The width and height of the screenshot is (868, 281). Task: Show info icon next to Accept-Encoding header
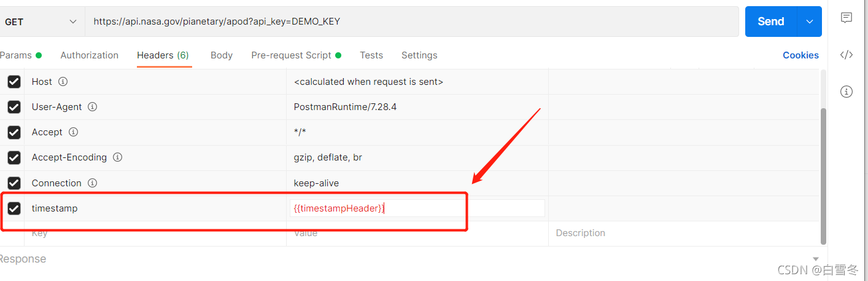coord(117,157)
